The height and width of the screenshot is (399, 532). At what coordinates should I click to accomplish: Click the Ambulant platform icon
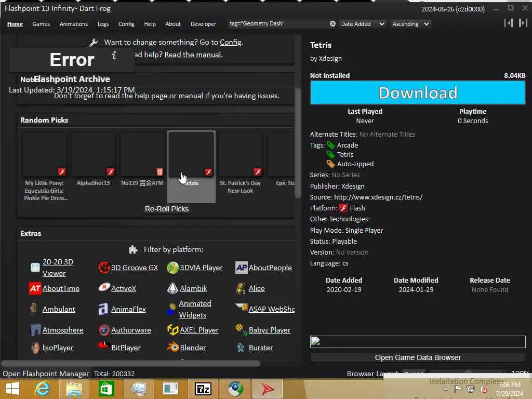[x=34, y=309]
